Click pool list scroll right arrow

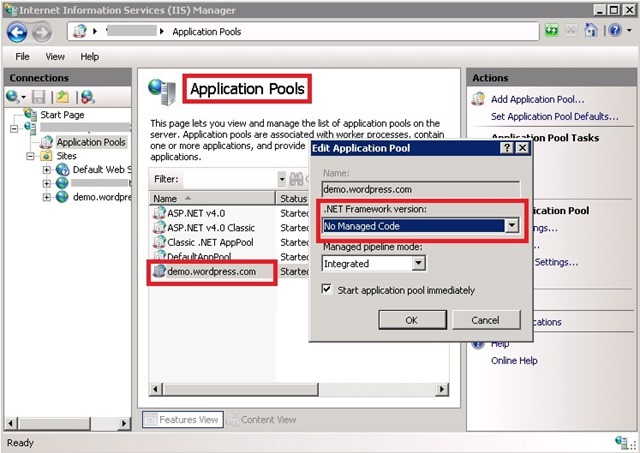pos(442,389)
